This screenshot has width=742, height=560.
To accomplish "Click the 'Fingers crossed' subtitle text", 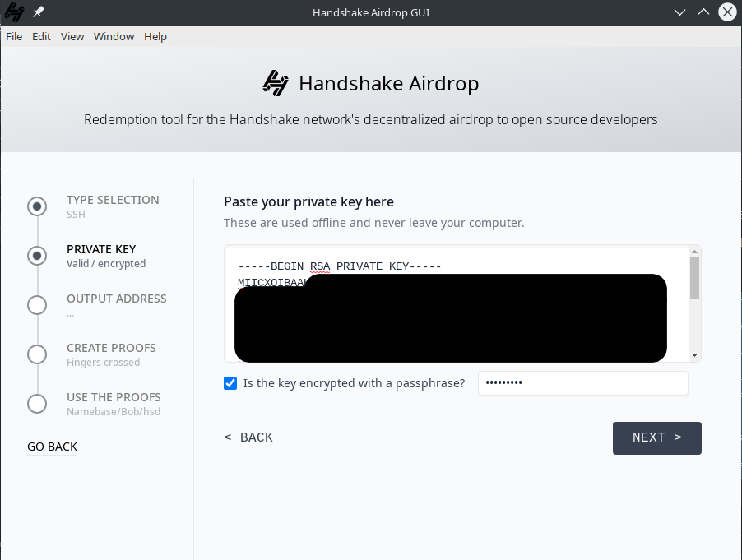I will (103, 363).
